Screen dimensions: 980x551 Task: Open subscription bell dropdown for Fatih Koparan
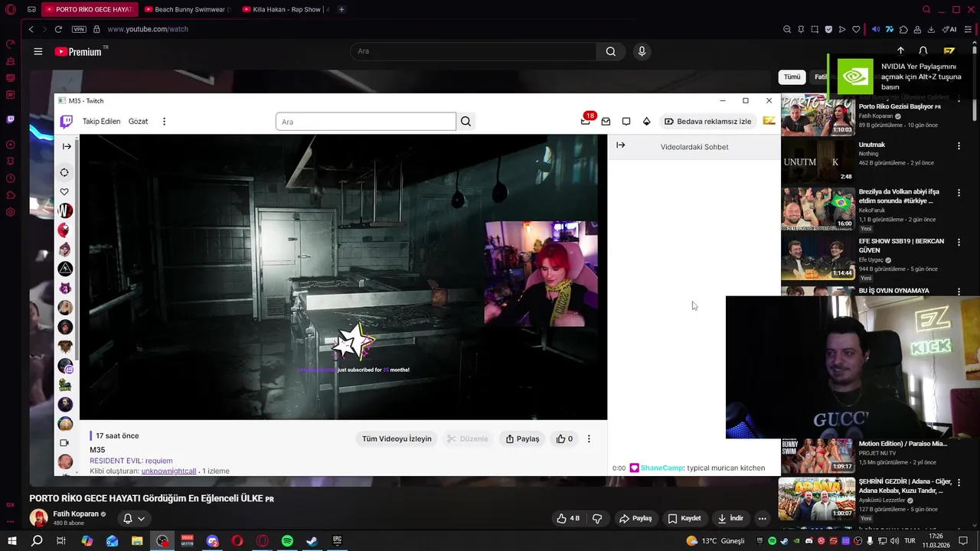(x=133, y=518)
